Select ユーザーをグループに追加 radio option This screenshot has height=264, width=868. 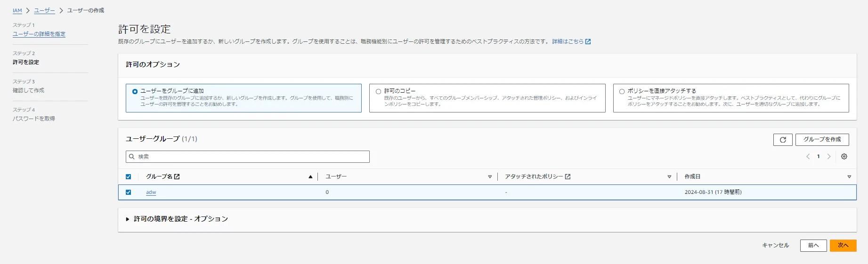point(135,91)
